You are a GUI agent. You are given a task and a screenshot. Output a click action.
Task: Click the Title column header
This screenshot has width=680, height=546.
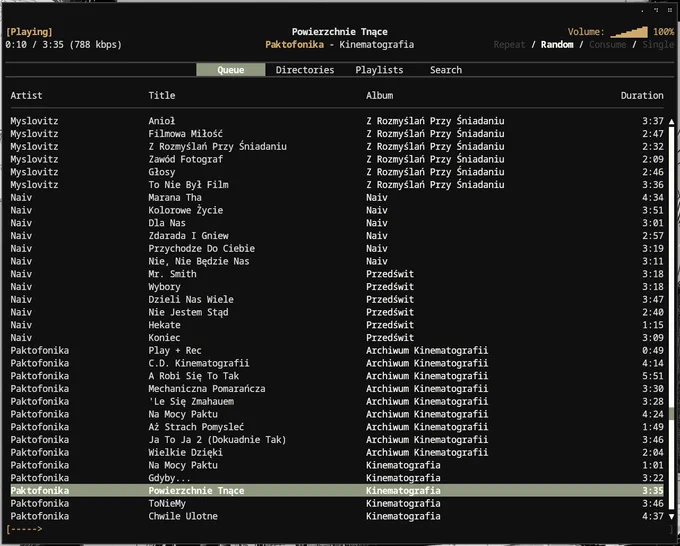point(162,95)
